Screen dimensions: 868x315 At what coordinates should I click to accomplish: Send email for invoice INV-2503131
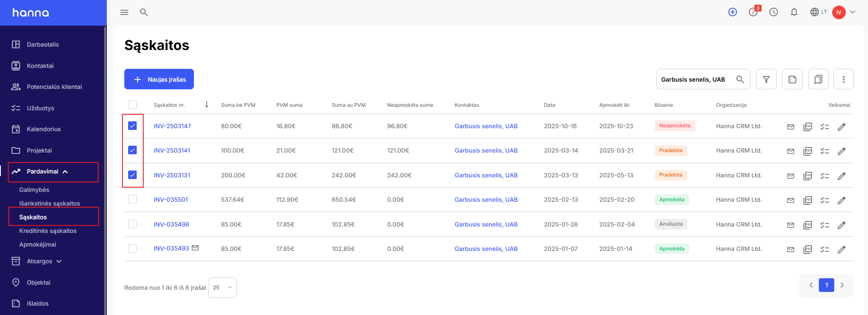[791, 176]
